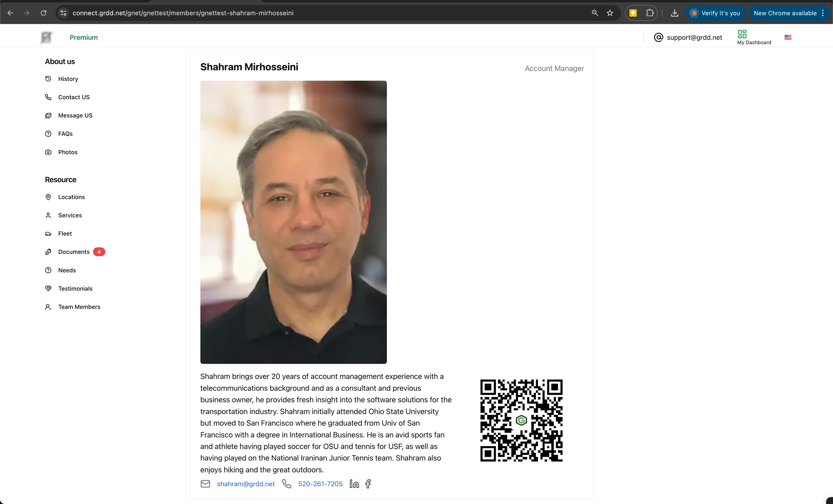Click the QR code image
This screenshot has height=504, width=833.
point(521,420)
